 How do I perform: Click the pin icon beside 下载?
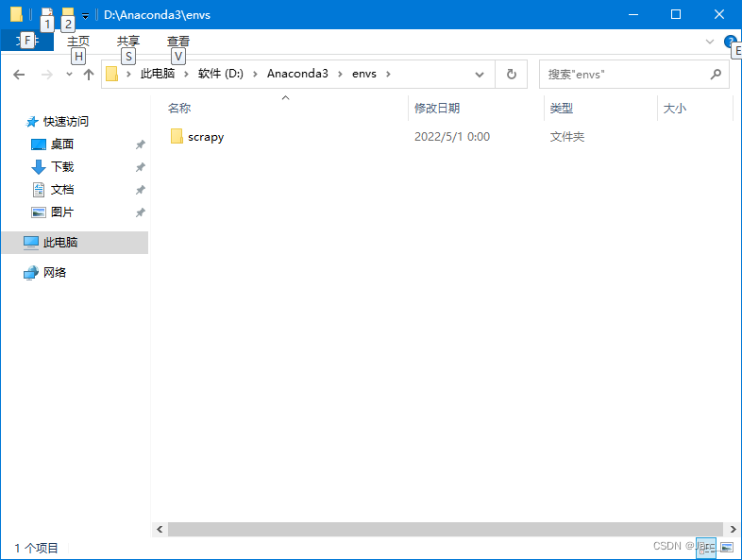(x=140, y=167)
